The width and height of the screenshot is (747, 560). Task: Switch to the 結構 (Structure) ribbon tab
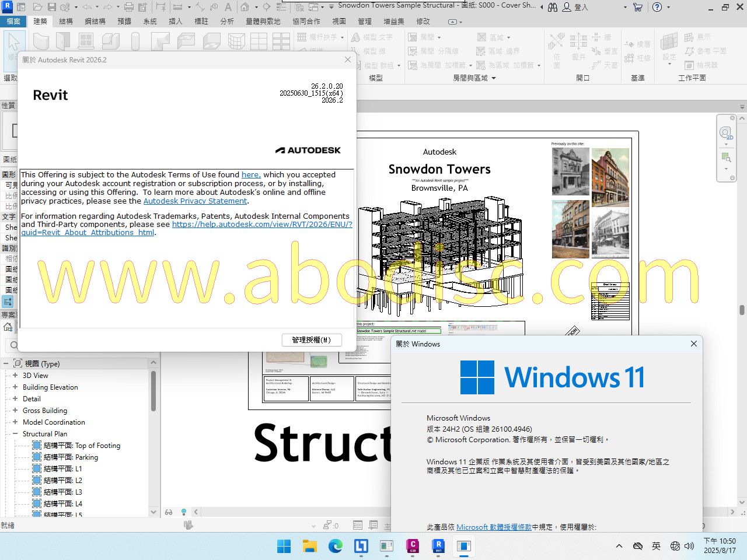[x=66, y=21]
